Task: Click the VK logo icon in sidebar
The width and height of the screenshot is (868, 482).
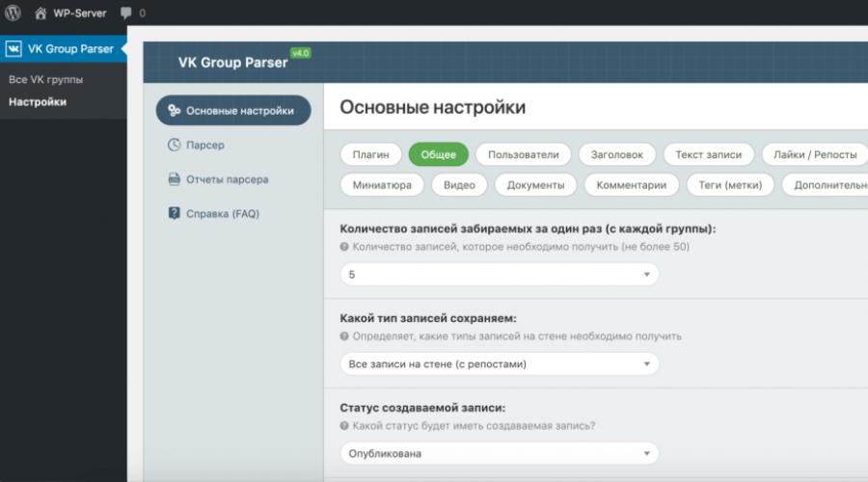Action: 14,48
